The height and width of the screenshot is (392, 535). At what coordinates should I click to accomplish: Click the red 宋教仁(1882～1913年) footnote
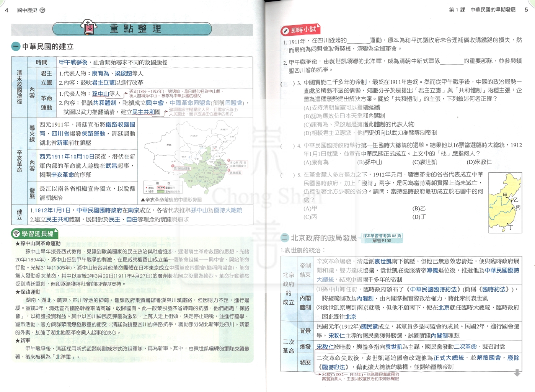click(360, 377)
